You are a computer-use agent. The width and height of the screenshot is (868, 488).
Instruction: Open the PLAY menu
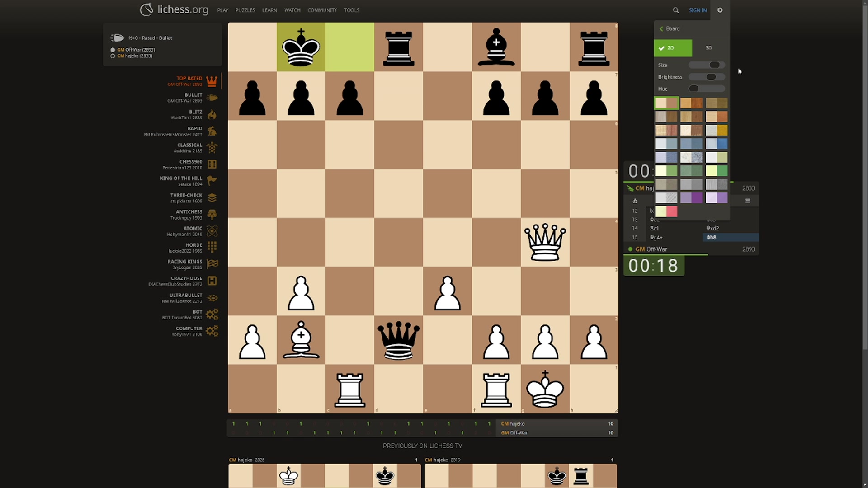[x=222, y=10]
